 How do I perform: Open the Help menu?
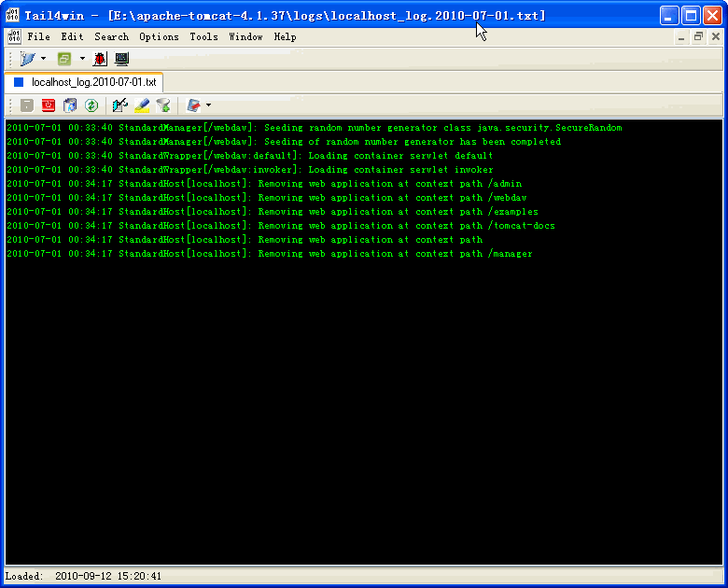pyautogui.click(x=285, y=36)
